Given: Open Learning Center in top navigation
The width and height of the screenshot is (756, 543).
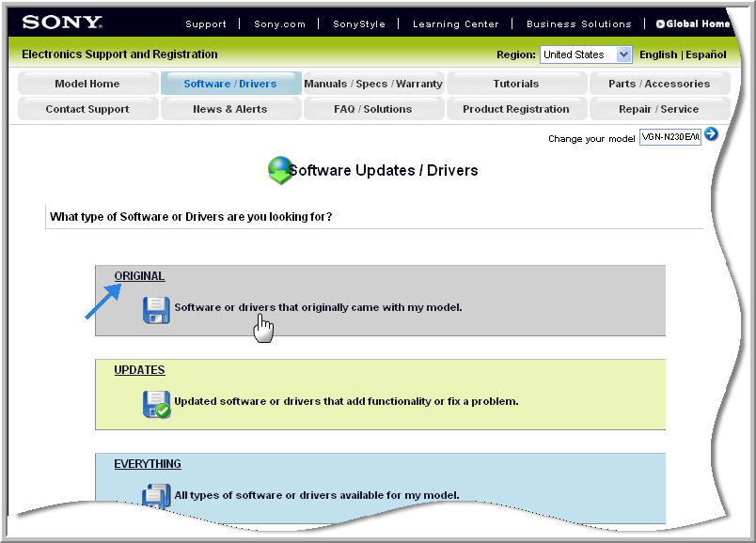Looking at the screenshot, I should 456,24.
